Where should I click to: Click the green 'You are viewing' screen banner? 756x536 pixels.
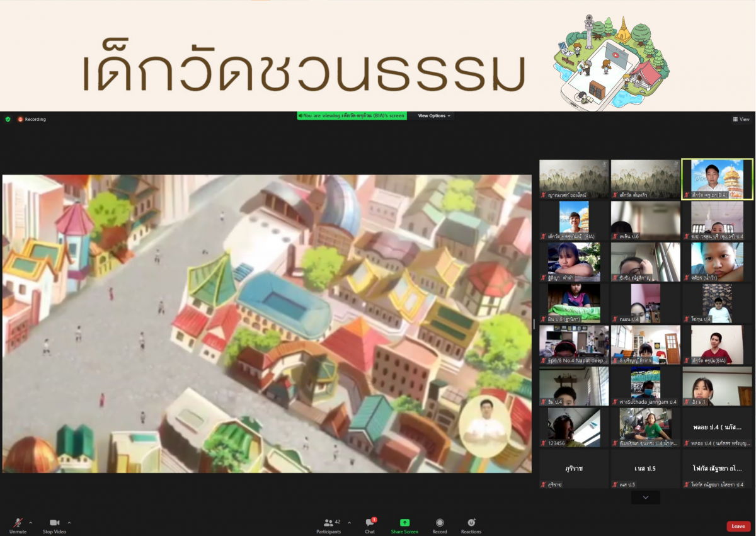point(352,116)
